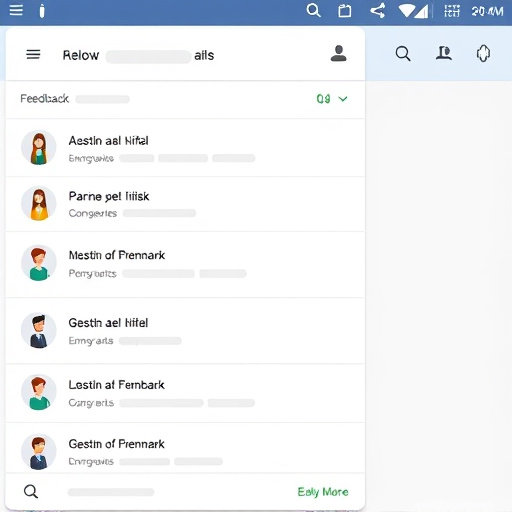Click the bottom search input field

111,492
